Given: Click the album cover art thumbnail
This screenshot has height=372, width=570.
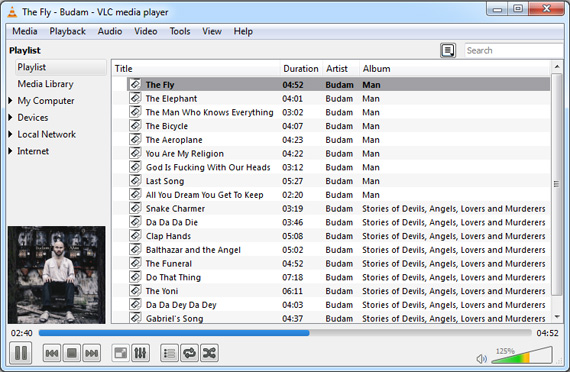Looking at the screenshot, I should pyautogui.click(x=57, y=275).
